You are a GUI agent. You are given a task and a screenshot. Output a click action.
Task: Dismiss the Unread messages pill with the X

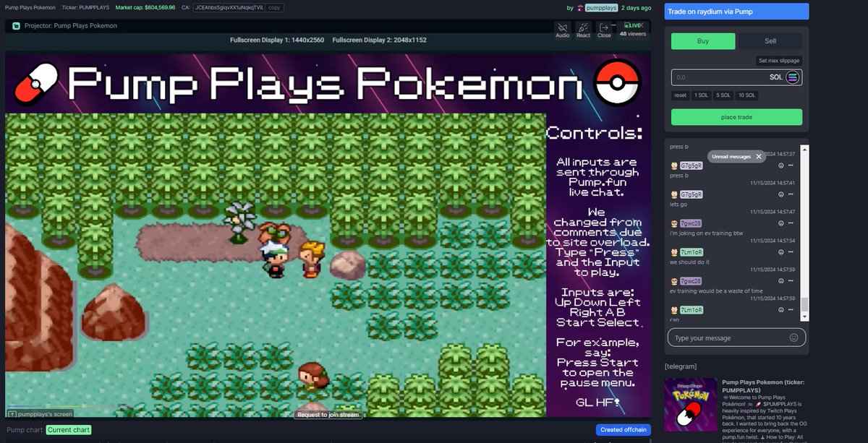coord(759,156)
